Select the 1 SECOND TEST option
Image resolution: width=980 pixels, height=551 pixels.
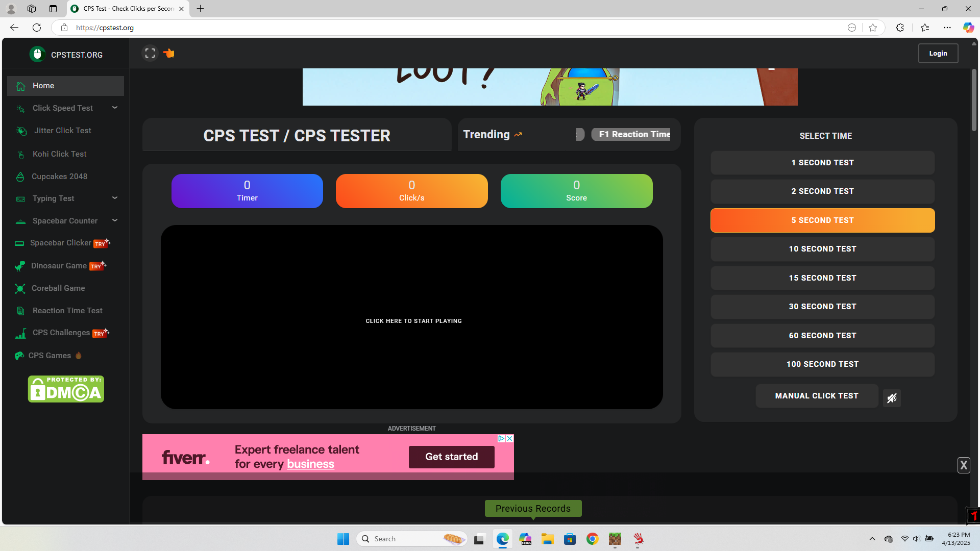(x=822, y=163)
